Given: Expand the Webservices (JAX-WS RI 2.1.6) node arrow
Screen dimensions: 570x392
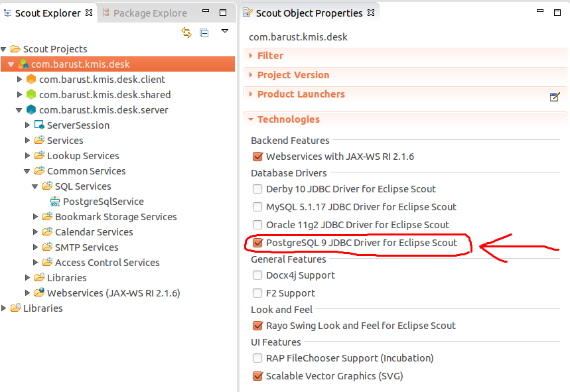Looking at the screenshot, I should tap(28, 293).
